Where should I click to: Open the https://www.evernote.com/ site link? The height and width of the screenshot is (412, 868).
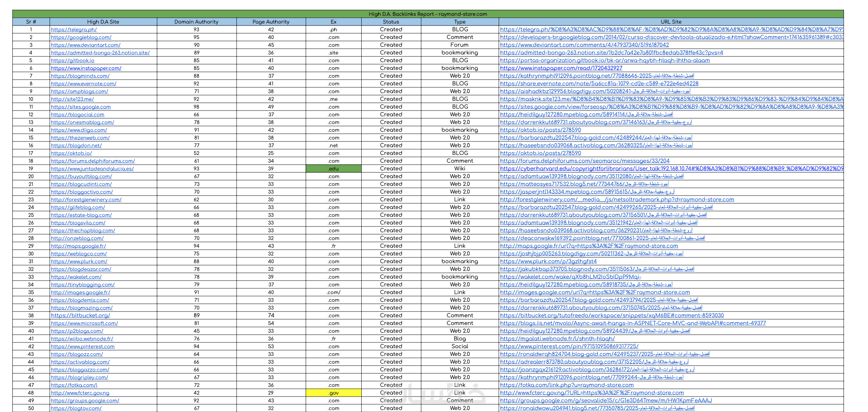84,83
